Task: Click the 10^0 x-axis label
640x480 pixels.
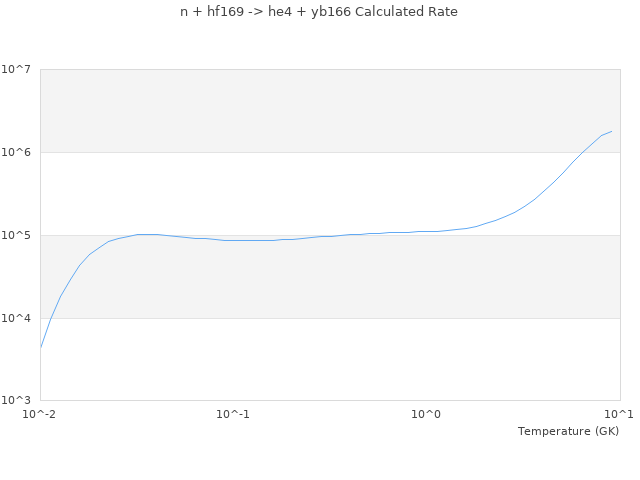Action: [426, 414]
